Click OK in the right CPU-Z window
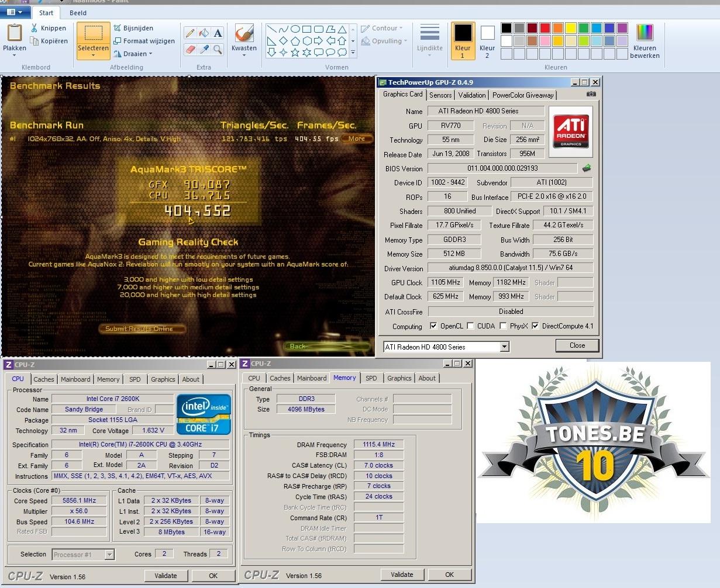The height and width of the screenshot is (588, 720). [x=449, y=575]
